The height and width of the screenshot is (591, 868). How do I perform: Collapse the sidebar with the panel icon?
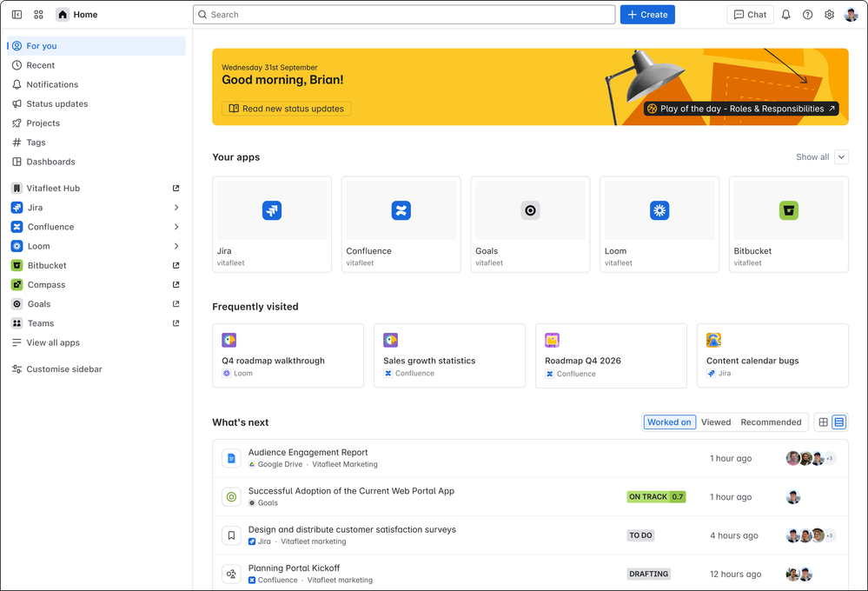point(17,15)
